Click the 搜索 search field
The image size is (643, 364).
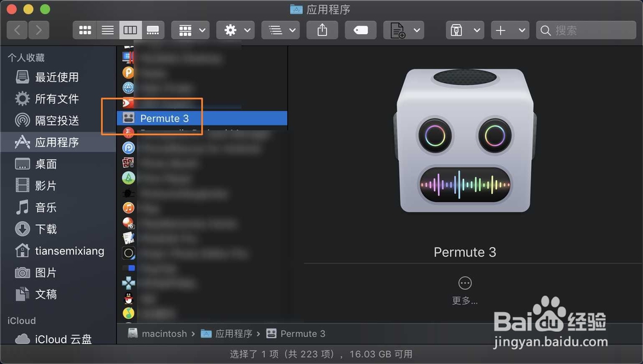tap(586, 30)
